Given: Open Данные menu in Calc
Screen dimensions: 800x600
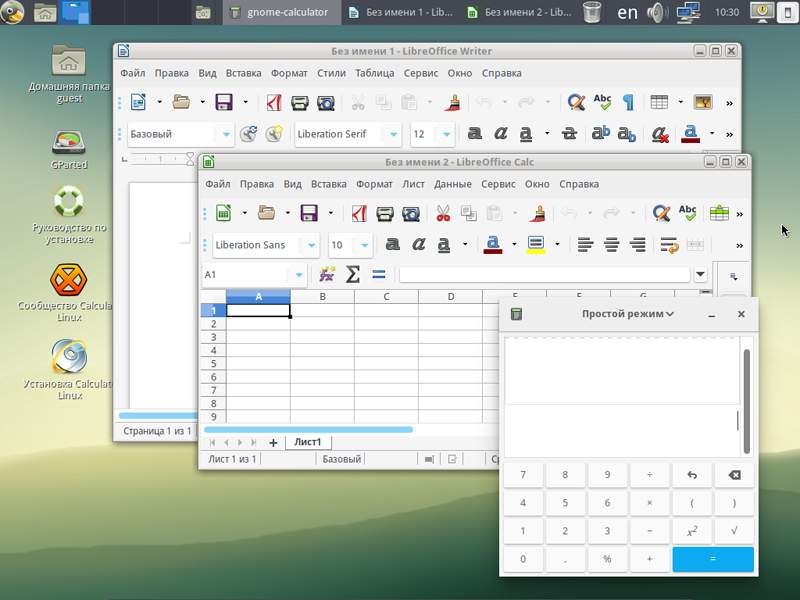Looking at the screenshot, I should pyautogui.click(x=453, y=184).
